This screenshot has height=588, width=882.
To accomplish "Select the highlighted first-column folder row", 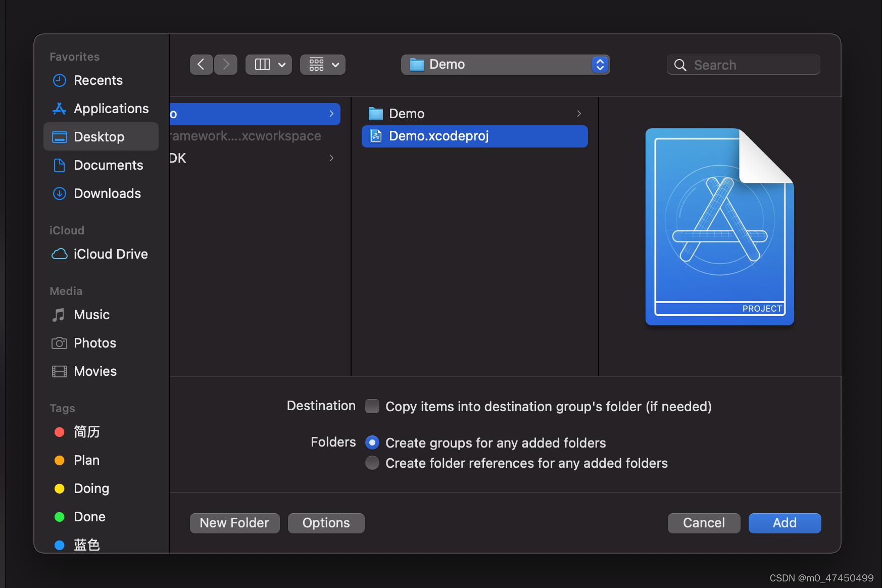I will click(255, 114).
